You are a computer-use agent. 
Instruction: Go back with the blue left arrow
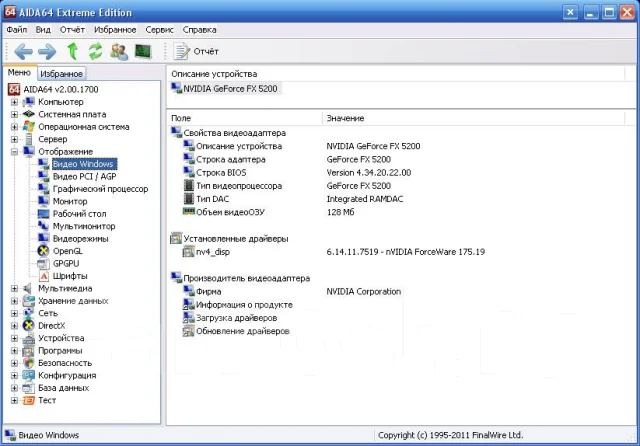(x=23, y=51)
